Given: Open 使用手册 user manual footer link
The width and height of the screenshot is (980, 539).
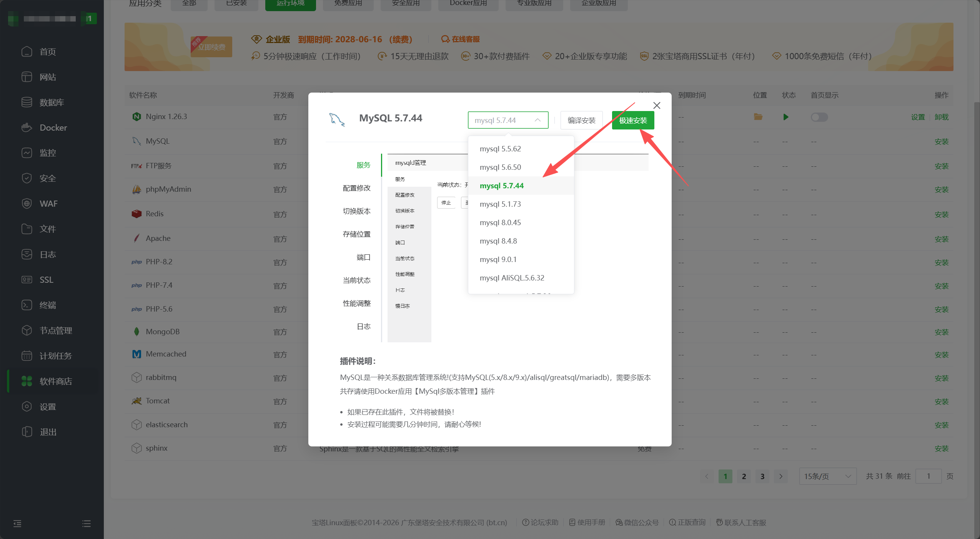Looking at the screenshot, I should [x=587, y=522].
